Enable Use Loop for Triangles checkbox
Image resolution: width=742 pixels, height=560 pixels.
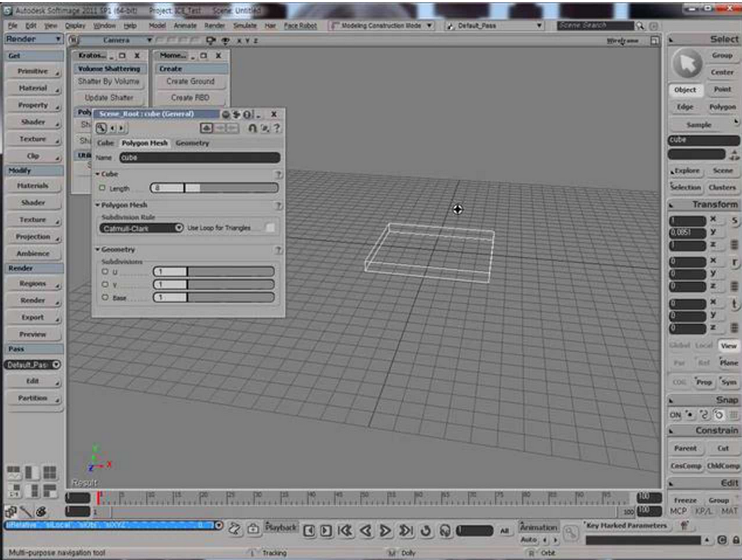(270, 228)
